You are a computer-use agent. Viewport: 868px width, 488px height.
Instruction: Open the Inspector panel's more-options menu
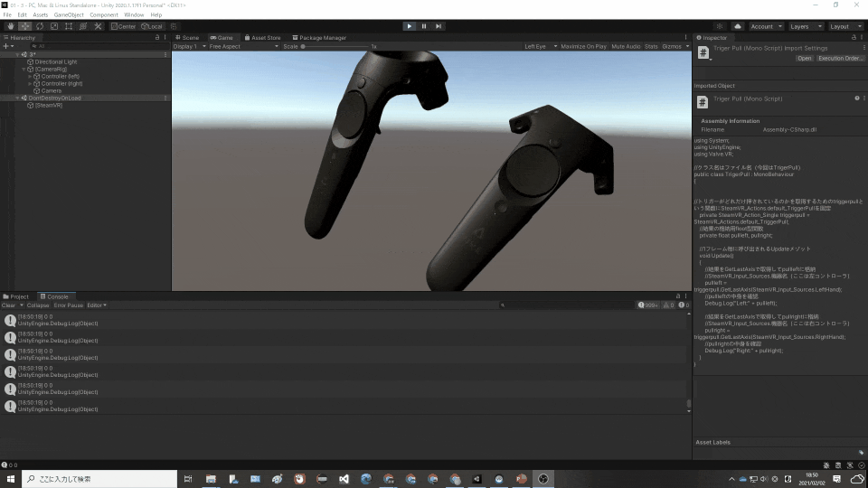point(862,38)
